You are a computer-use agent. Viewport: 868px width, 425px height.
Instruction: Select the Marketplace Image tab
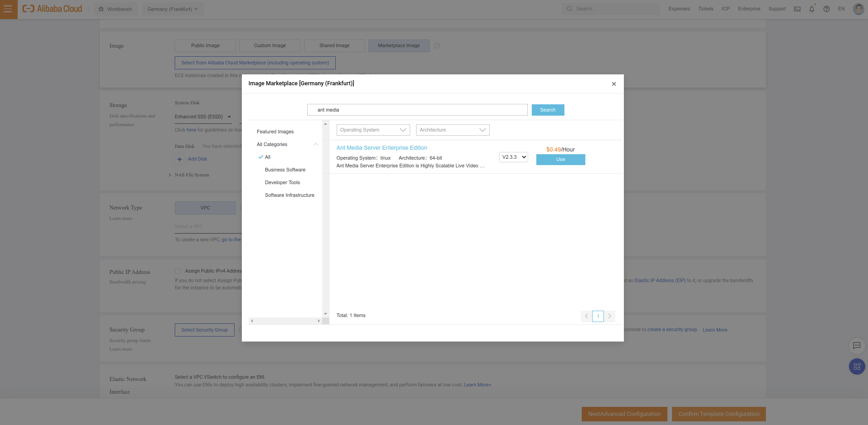(399, 45)
